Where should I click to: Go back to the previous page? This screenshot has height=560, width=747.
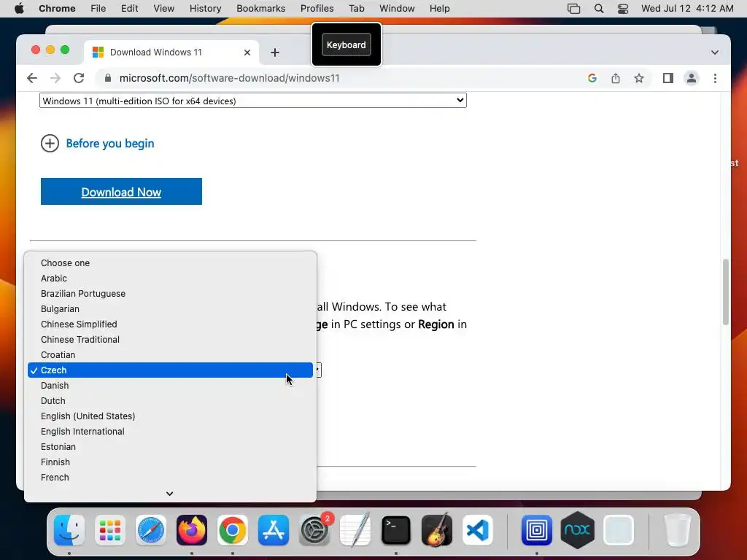tap(32, 78)
